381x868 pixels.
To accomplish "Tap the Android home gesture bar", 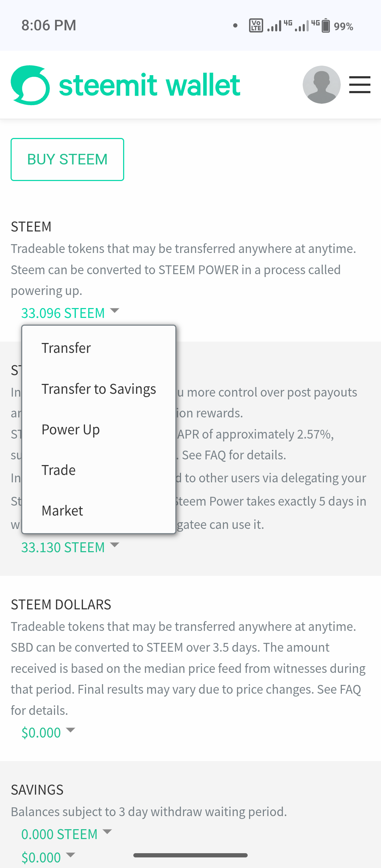I will (190, 855).
